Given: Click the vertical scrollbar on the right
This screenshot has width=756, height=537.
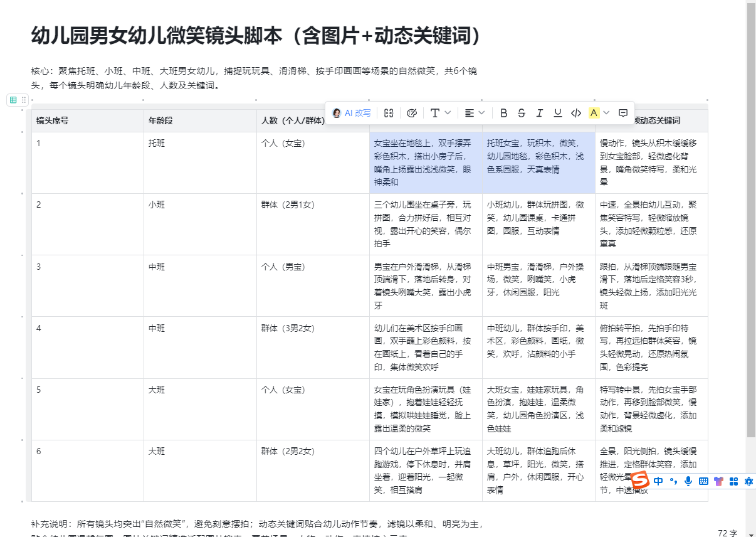Looking at the screenshot, I should click(751, 220).
